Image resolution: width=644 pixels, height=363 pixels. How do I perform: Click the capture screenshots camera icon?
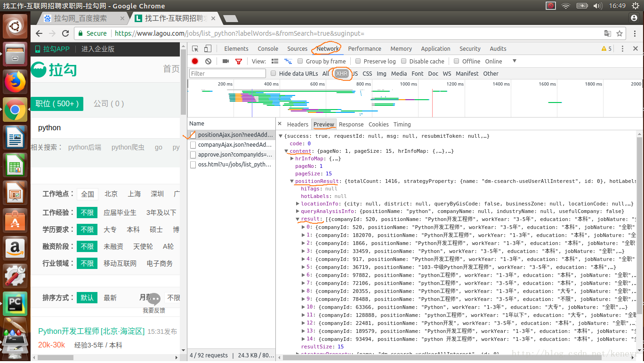point(225,61)
